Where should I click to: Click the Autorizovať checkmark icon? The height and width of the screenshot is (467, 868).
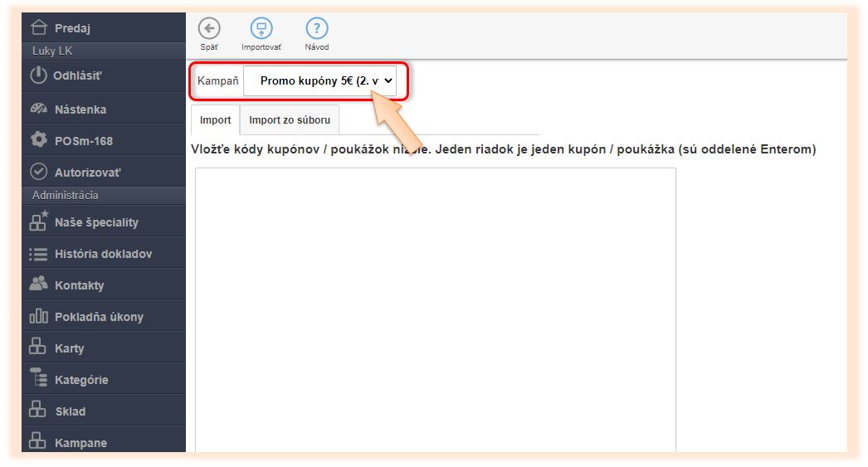tap(38, 172)
